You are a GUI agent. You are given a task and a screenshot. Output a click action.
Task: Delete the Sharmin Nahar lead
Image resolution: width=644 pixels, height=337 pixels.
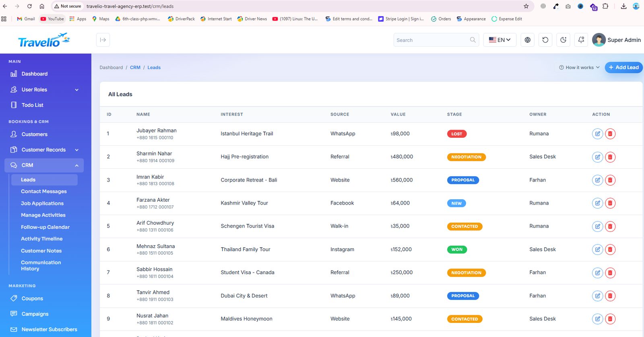(x=610, y=157)
